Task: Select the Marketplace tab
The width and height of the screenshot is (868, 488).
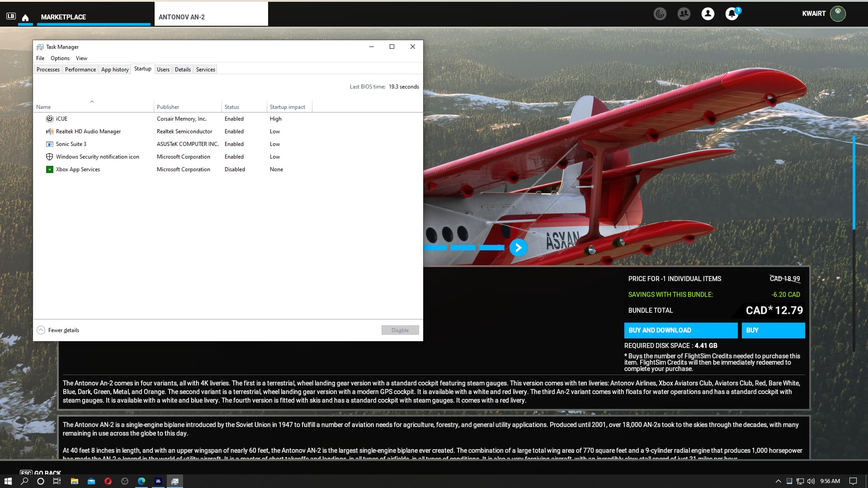Action: click(63, 17)
